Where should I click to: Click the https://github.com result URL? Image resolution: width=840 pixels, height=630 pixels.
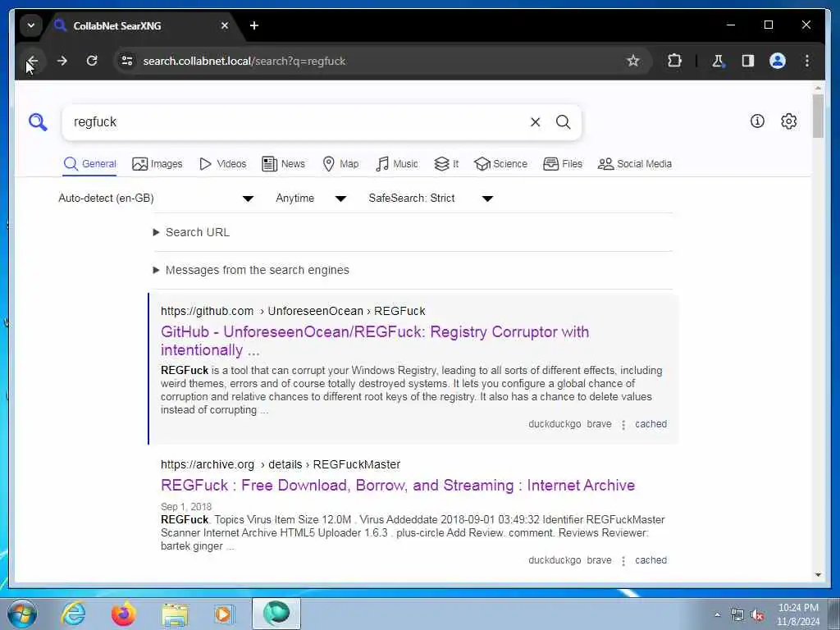click(x=293, y=311)
